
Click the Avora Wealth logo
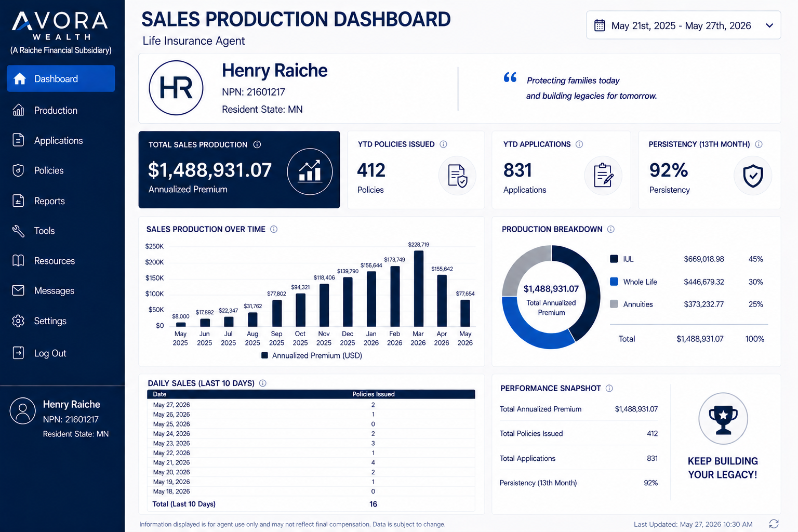click(x=60, y=26)
